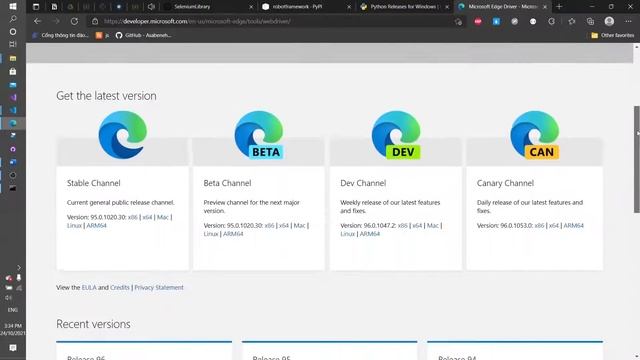The width and height of the screenshot is (640, 360).
Task: Click the ENG language indicator
Action: pos(13,310)
